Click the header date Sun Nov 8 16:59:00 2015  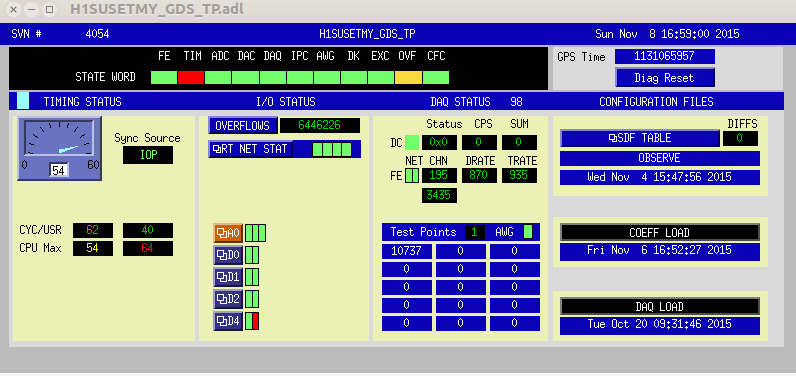tap(667, 34)
